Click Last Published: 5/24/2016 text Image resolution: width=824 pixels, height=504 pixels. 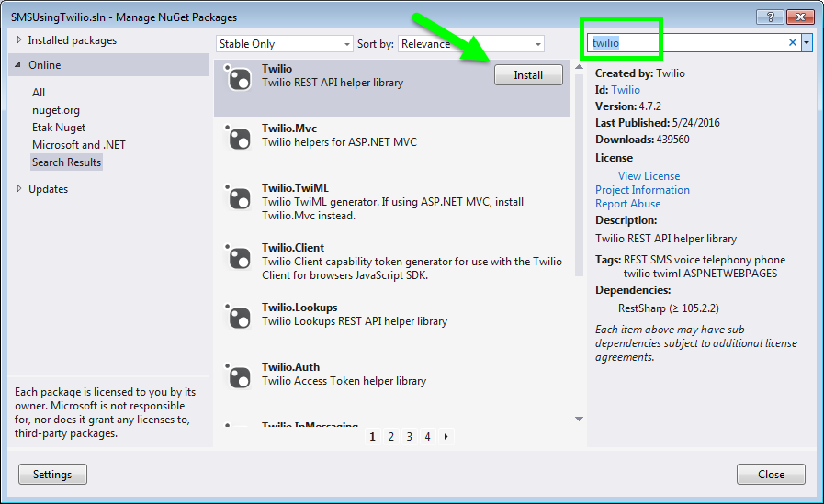click(658, 123)
